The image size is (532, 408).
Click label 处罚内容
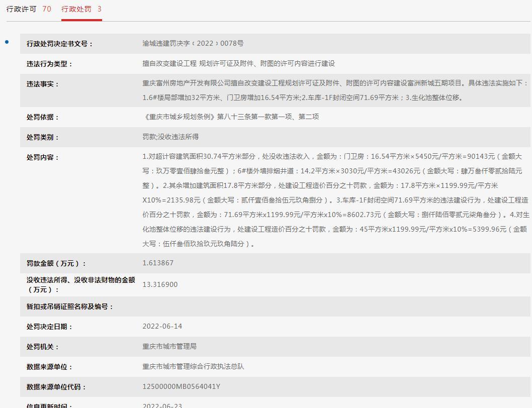coord(42,157)
